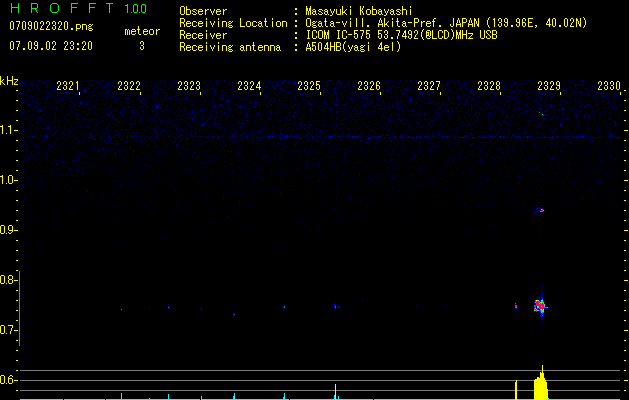Click the meteor count label
The image size is (629, 400).
[142, 31]
